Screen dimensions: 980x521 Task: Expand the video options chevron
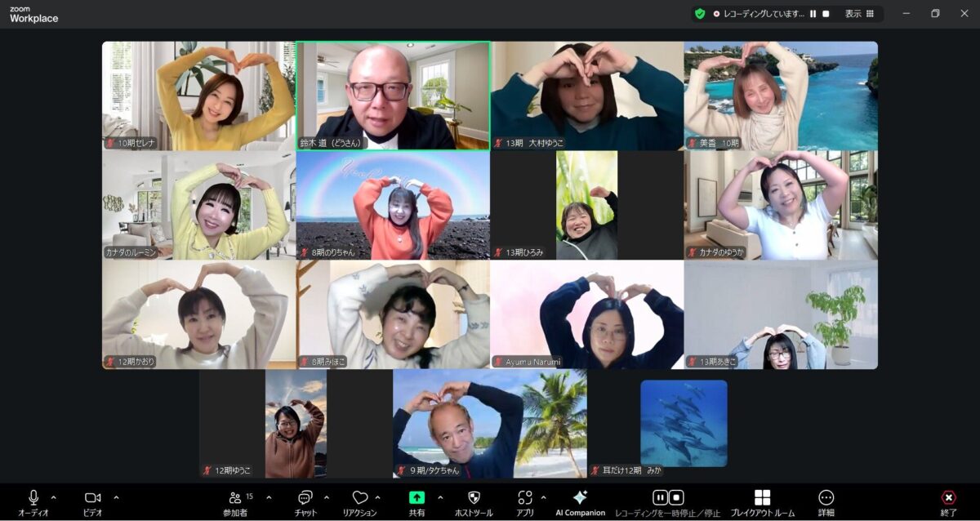116,497
